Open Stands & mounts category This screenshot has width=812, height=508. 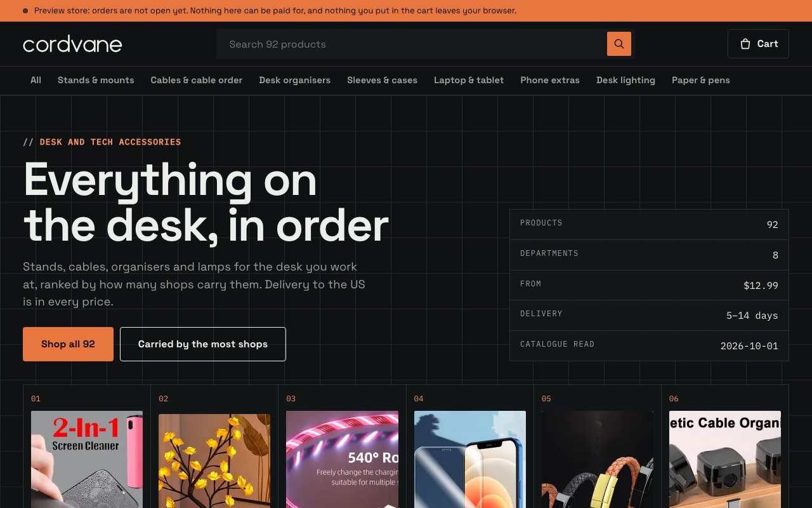click(x=96, y=80)
